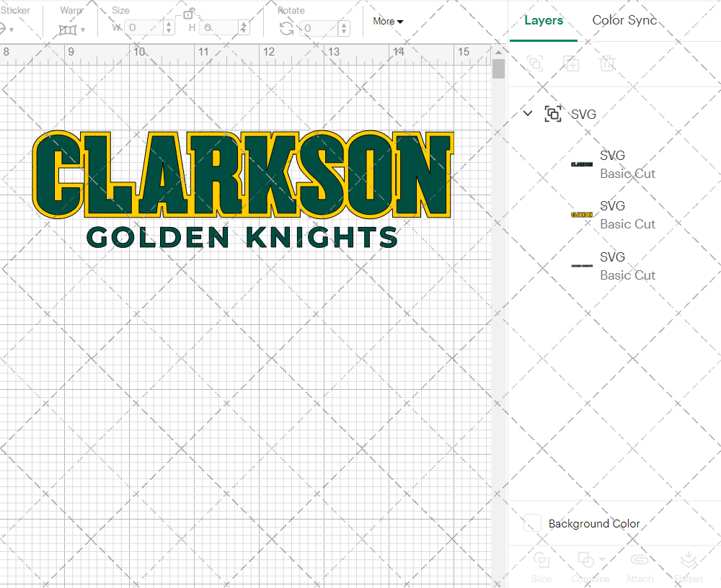
Task: Switch to the Layers tab
Action: tap(544, 20)
